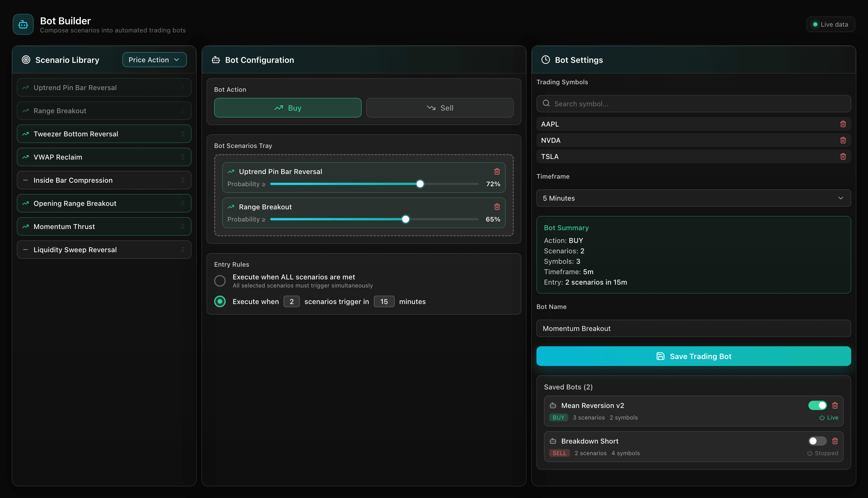Viewport: 868px width, 498px height.
Task: Click the TSLA symbol row
Action: click(x=693, y=156)
